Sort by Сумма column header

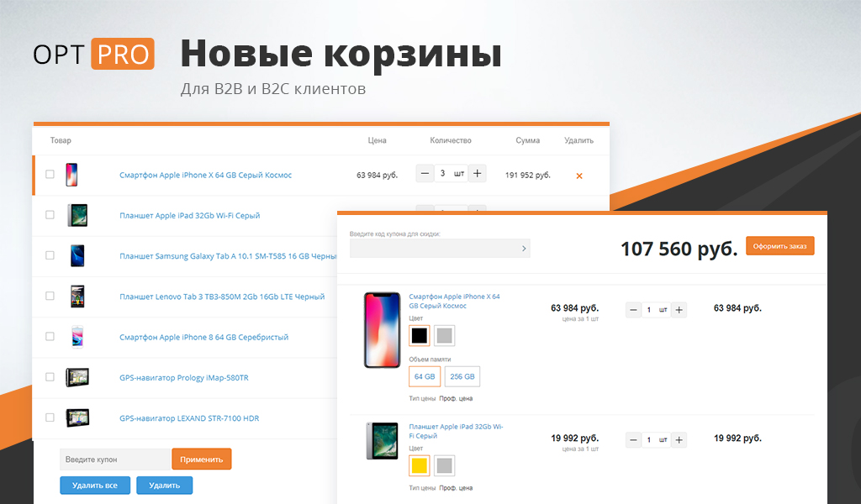pyautogui.click(x=527, y=140)
